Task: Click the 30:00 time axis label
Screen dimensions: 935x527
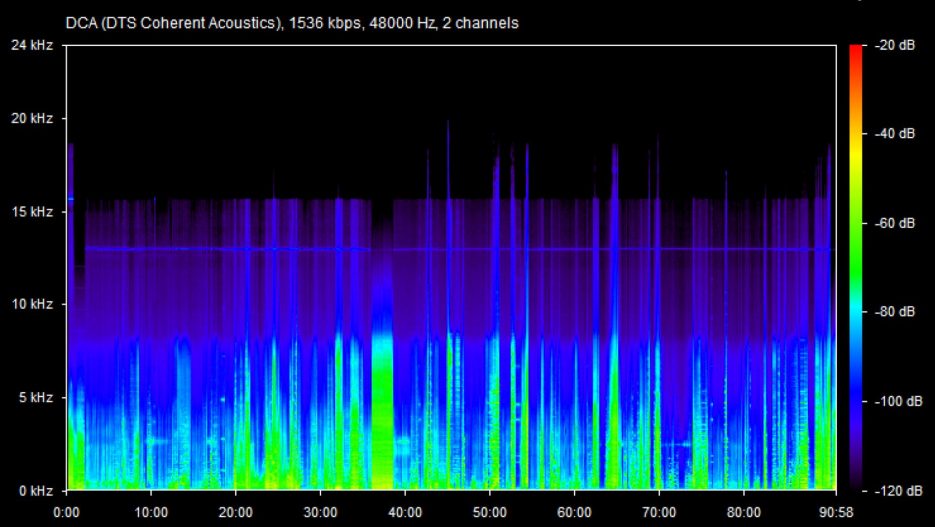Action: [x=320, y=513]
